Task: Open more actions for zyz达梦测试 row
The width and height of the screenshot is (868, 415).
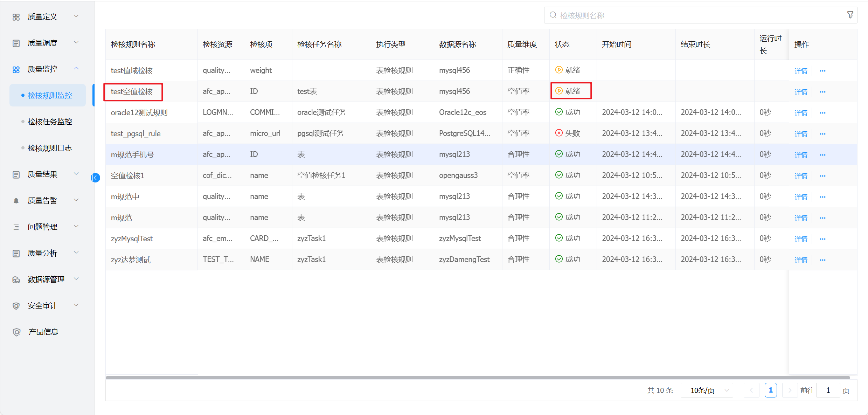Action: 822,260
